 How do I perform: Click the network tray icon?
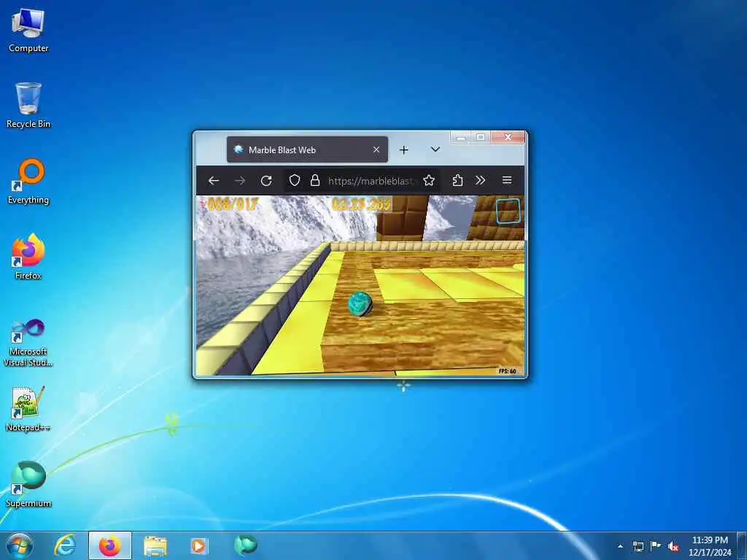tap(638, 546)
